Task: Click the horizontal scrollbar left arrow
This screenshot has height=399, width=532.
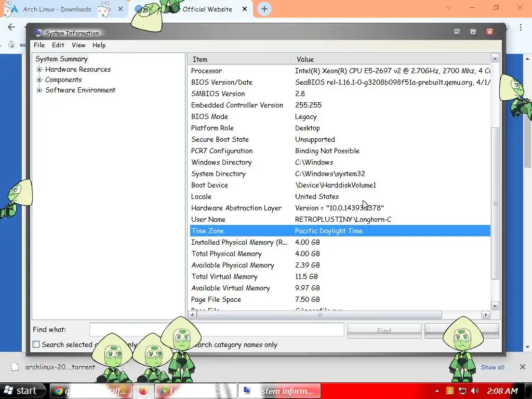Action: 192,315
